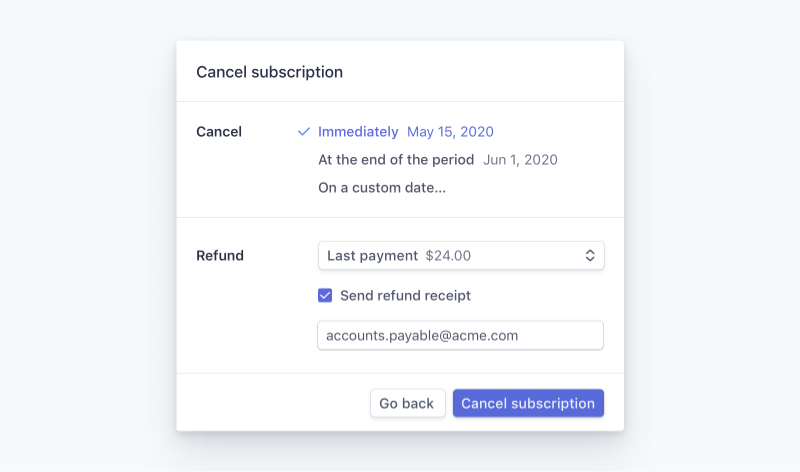
Task: Focus the accounts.payable@acme.com email field
Action: 460,336
